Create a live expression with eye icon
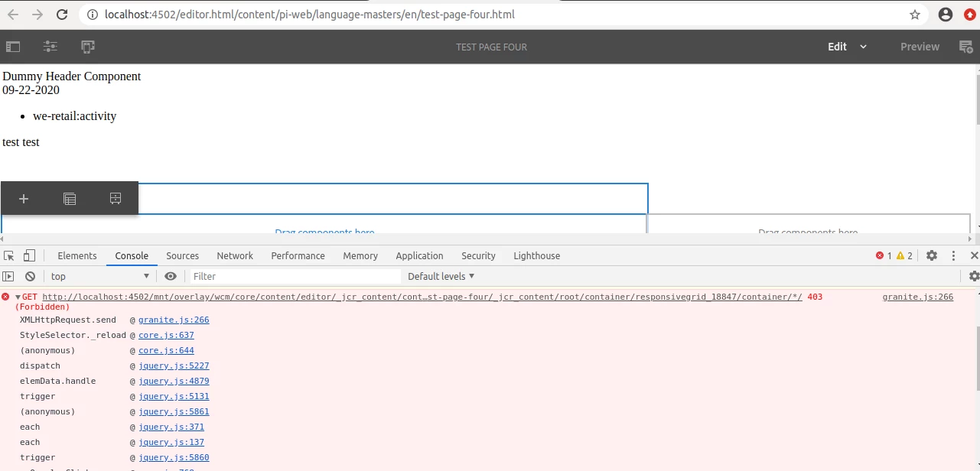Viewport: 980px width, 471px height. point(171,276)
